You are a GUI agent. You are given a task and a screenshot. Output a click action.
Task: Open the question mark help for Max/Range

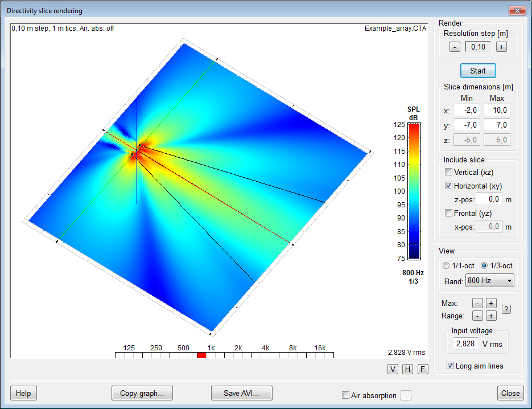[506, 309]
